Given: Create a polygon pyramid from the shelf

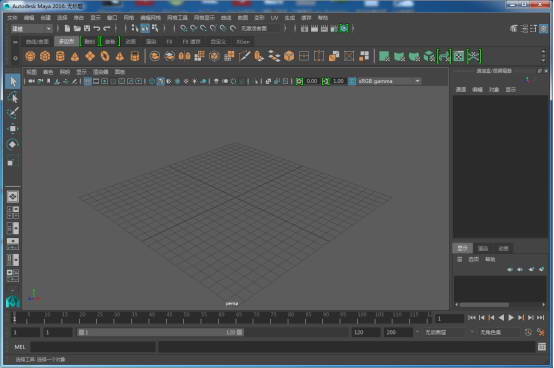Looking at the screenshot, I should click(120, 56).
